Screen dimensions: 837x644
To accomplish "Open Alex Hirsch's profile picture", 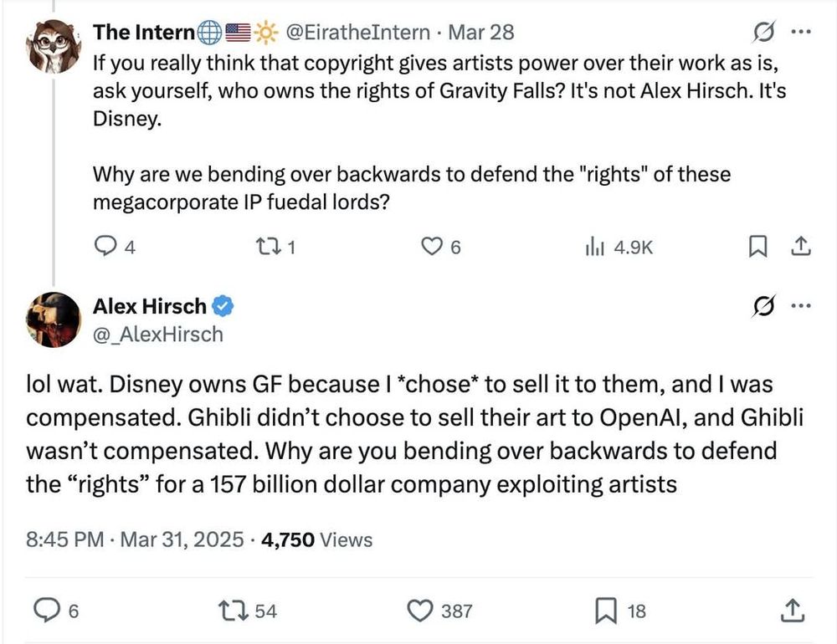I will [53, 319].
